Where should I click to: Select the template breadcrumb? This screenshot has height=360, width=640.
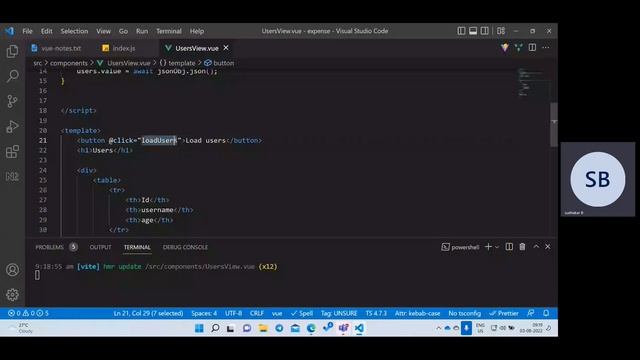(182, 63)
